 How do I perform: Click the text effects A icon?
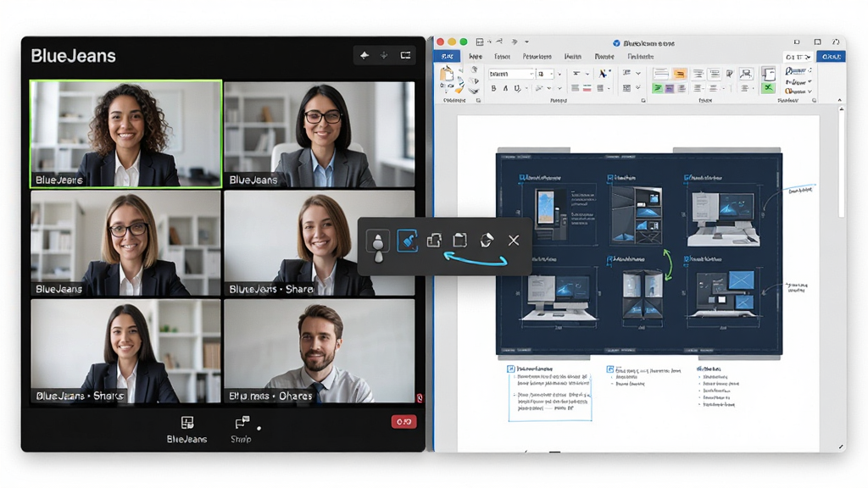[x=603, y=74]
